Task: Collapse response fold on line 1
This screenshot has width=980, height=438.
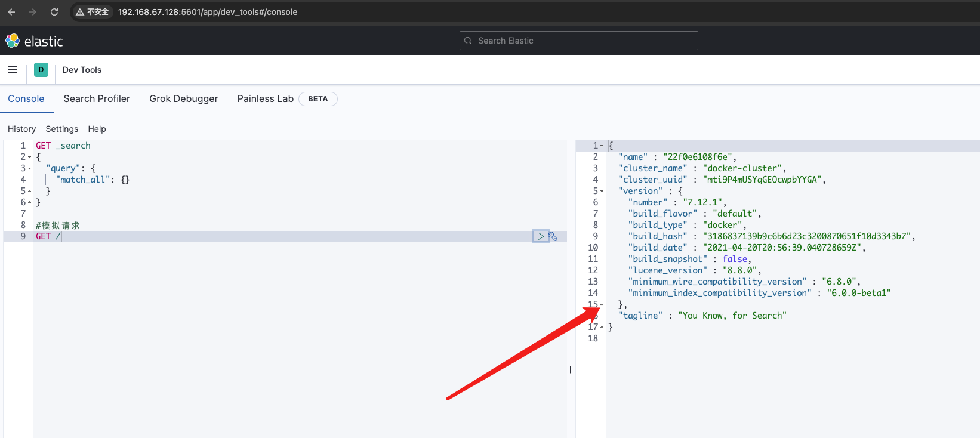Action: click(602, 146)
